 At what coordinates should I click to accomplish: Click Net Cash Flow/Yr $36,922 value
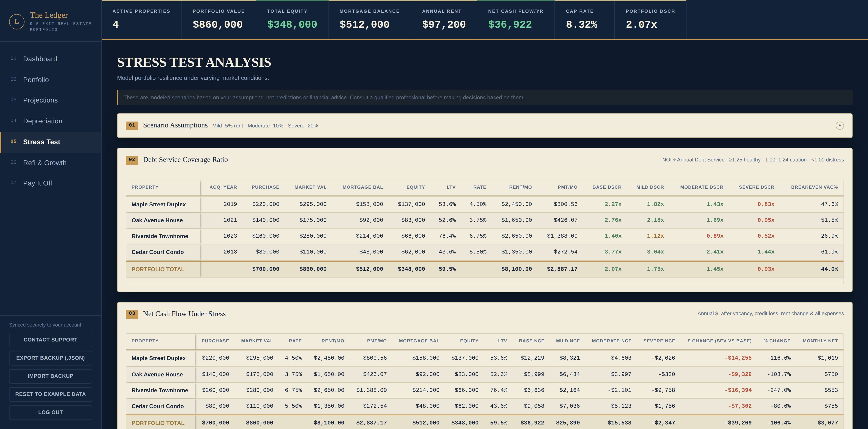click(510, 24)
